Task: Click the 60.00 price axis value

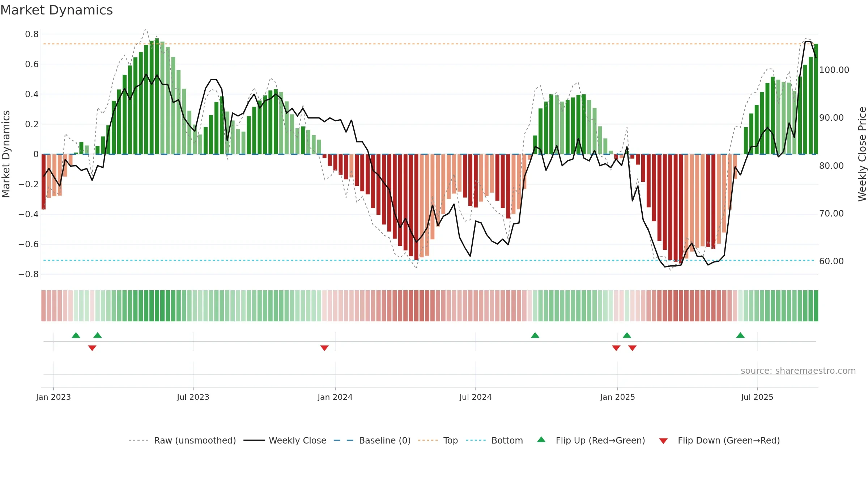Action: pyautogui.click(x=831, y=261)
